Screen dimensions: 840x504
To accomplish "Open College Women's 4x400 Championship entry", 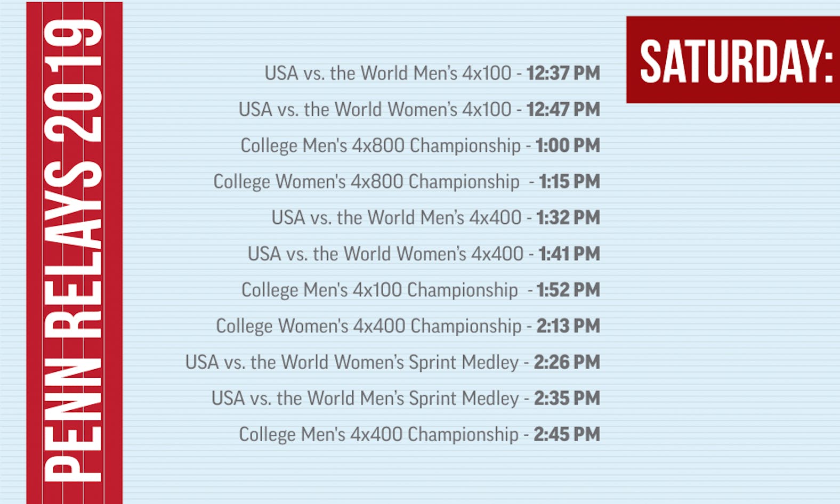I will 368,326.
